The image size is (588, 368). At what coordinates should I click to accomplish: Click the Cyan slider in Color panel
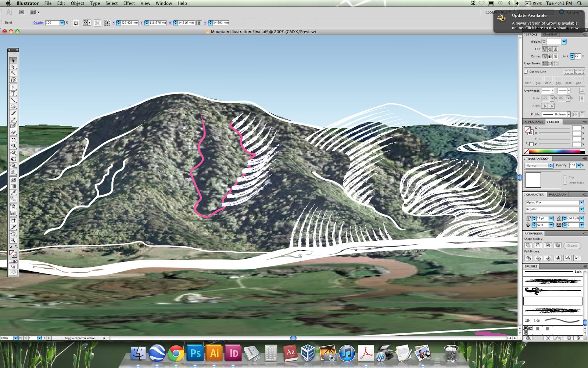pos(555,128)
